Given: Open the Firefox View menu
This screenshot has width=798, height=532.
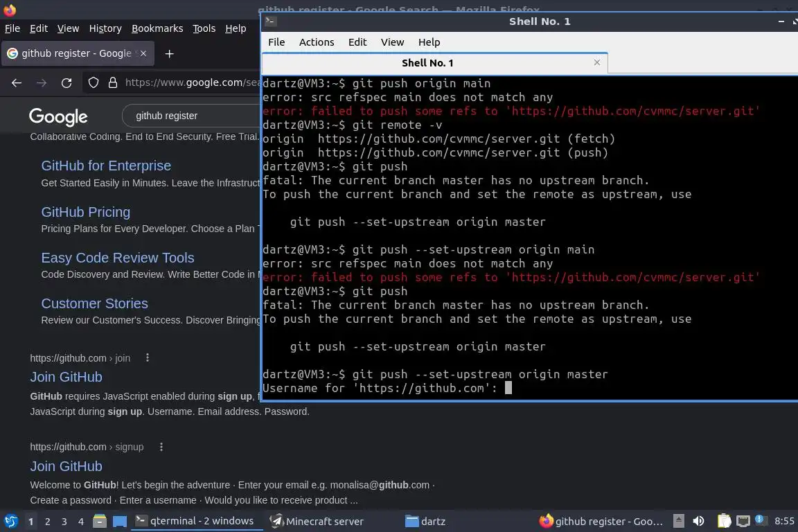Looking at the screenshot, I should [x=68, y=28].
